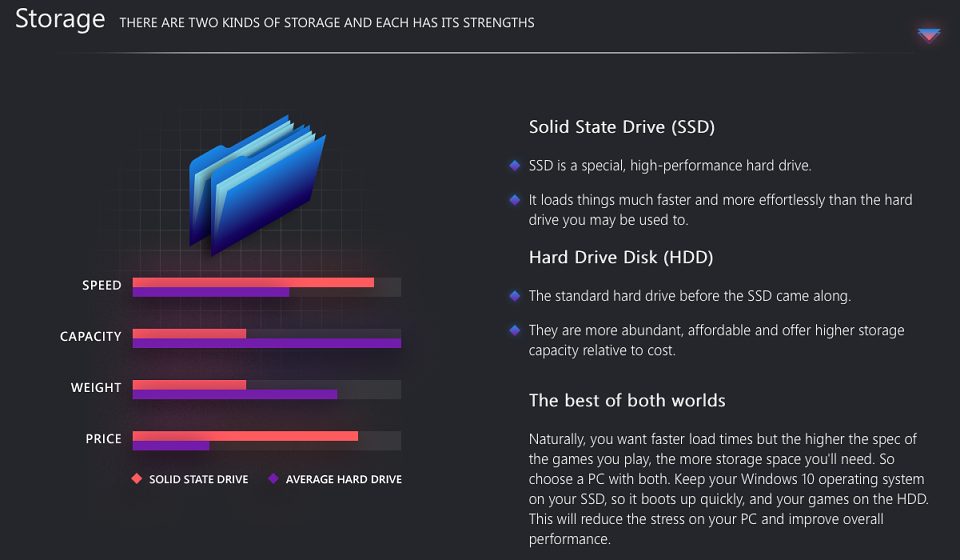Click the purple hard drive bar in the CAPACITY row
Screen dimensions: 960x560
click(x=267, y=343)
